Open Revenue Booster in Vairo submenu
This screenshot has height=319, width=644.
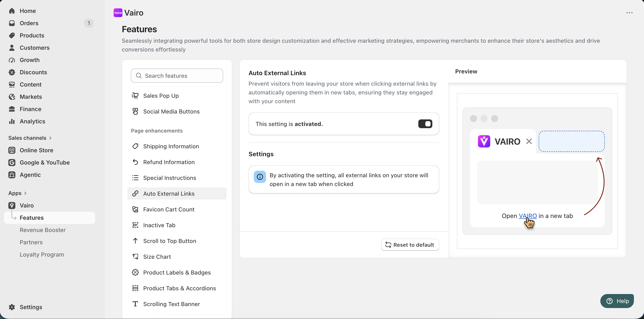point(43,230)
